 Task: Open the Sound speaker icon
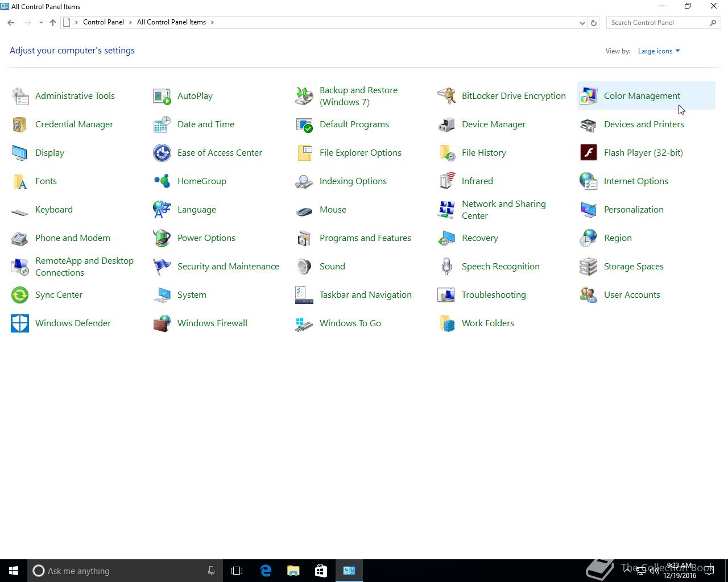304,267
